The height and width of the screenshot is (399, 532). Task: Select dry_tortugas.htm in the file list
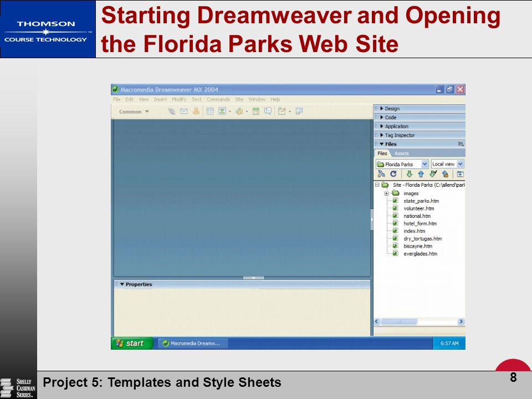tap(422, 238)
